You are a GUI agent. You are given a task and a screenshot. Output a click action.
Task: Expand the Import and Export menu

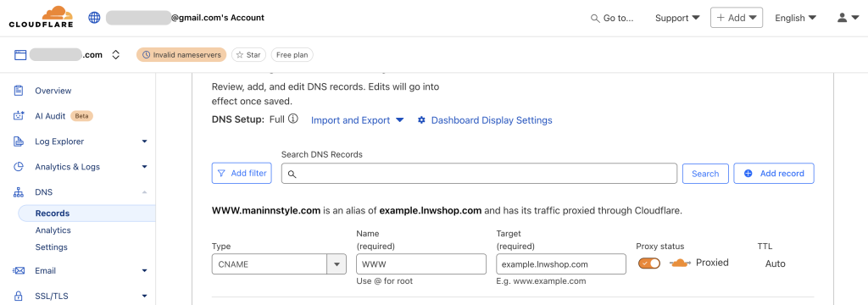pyautogui.click(x=357, y=120)
